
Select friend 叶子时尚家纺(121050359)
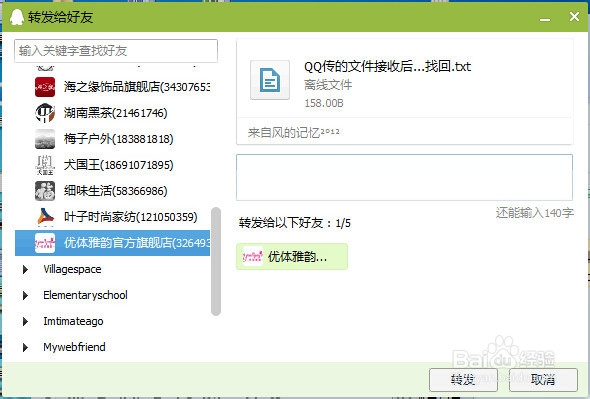pos(113,217)
